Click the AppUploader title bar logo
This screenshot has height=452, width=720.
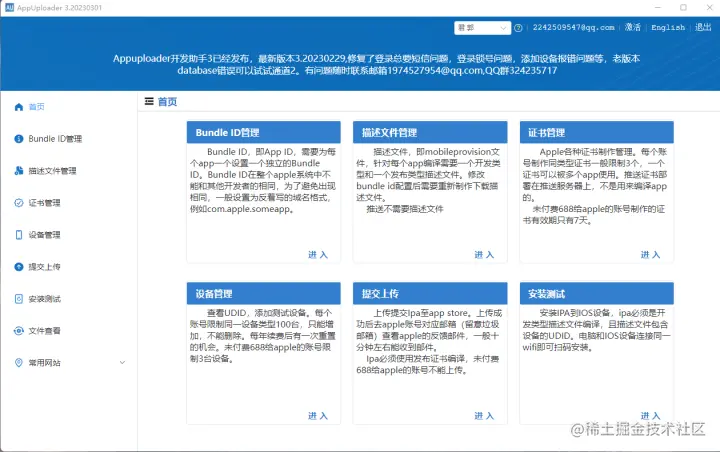[9, 7]
